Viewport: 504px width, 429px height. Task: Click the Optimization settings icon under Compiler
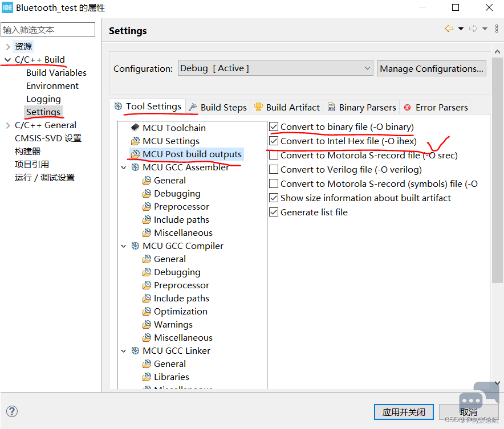point(147,312)
